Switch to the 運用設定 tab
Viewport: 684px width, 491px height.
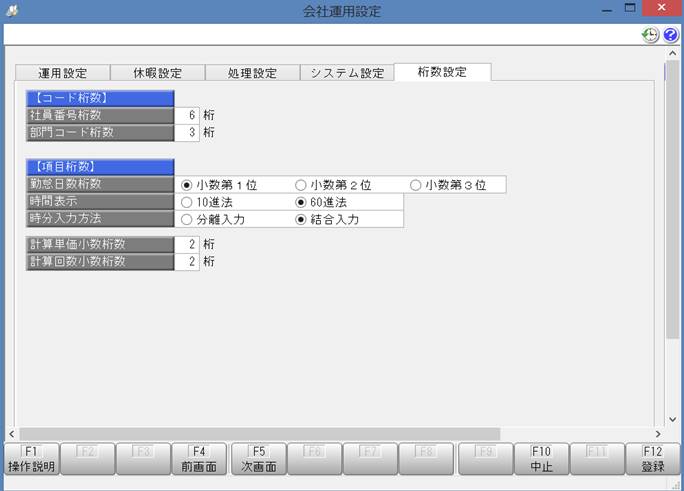pyautogui.click(x=62, y=73)
